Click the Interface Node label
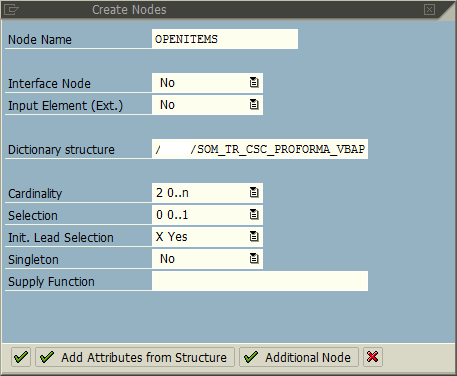 coord(49,84)
